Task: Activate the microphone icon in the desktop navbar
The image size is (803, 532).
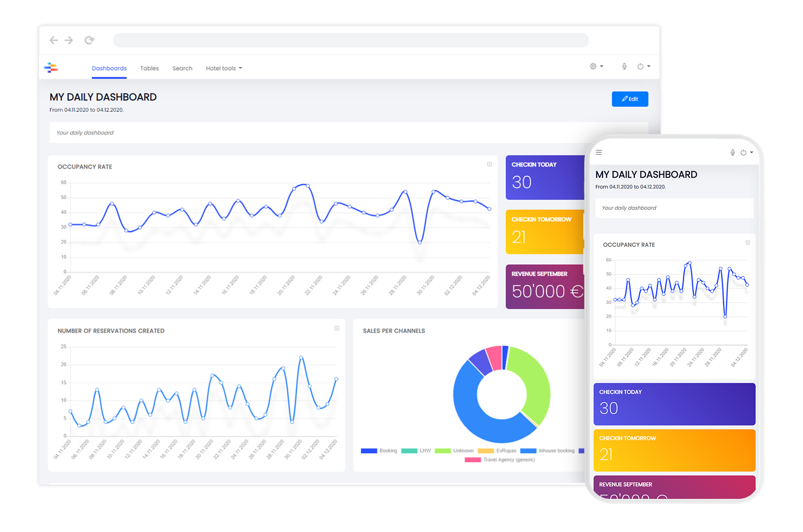Action: [624, 66]
